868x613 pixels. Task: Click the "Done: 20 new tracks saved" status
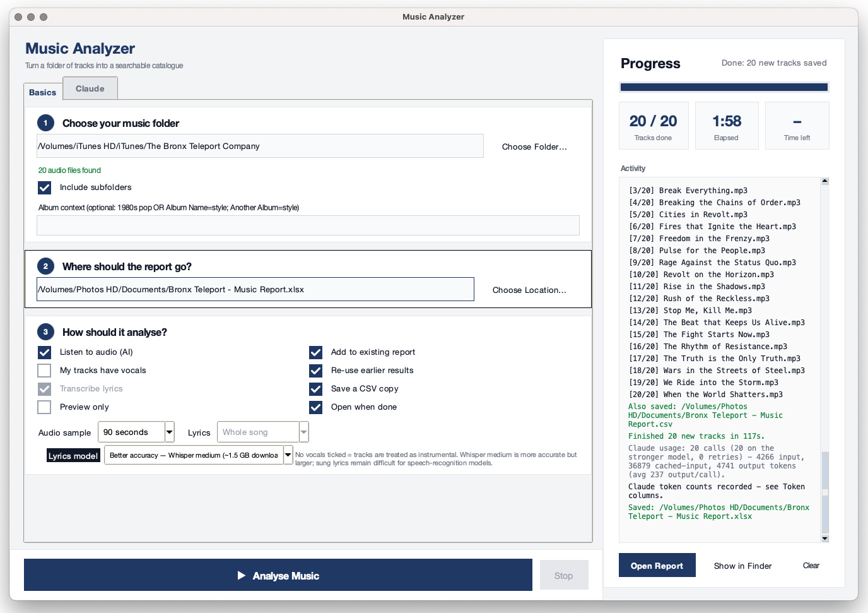[x=774, y=63]
